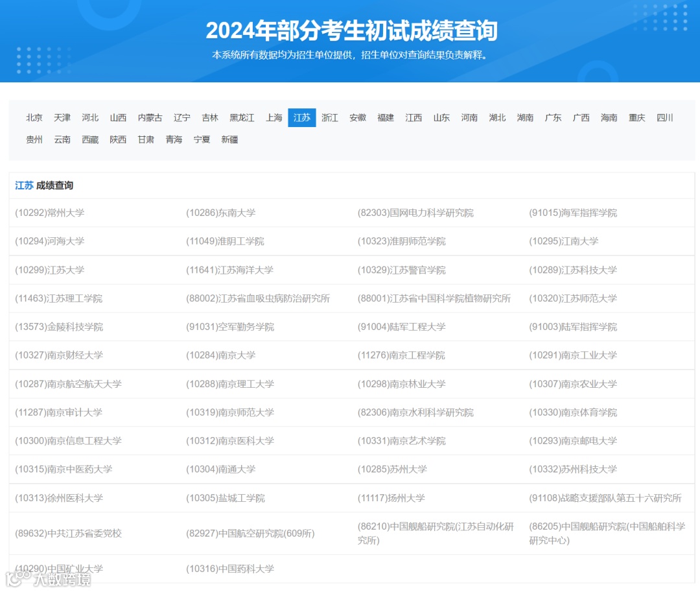Select the 内蒙古 tab
700x592 pixels.
[150, 117]
